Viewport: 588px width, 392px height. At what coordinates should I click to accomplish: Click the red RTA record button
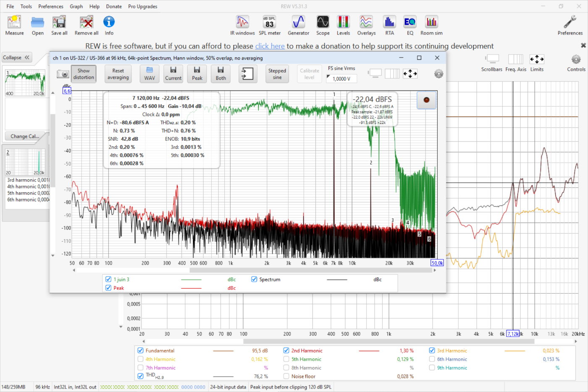tap(426, 100)
